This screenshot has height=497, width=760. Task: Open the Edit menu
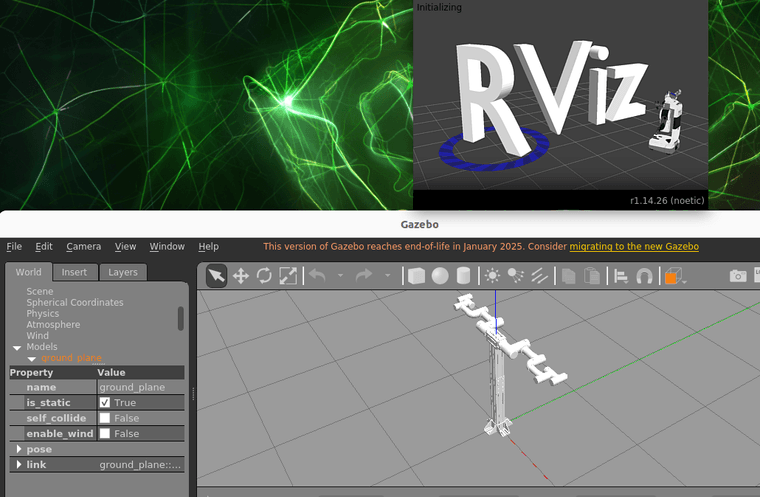[44, 246]
